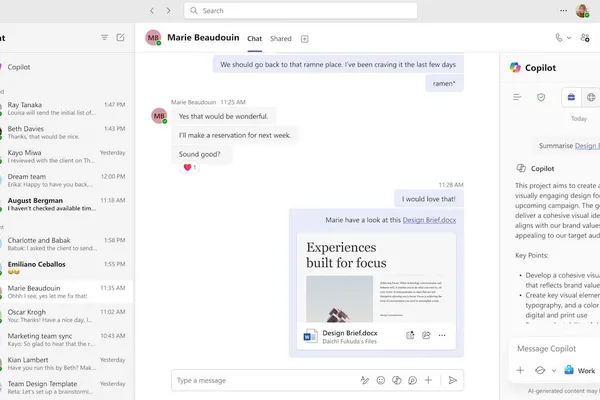Start an audio call with phone icon
Image resolution: width=600 pixels, height=400 pixels.
[x=559, y=38]
